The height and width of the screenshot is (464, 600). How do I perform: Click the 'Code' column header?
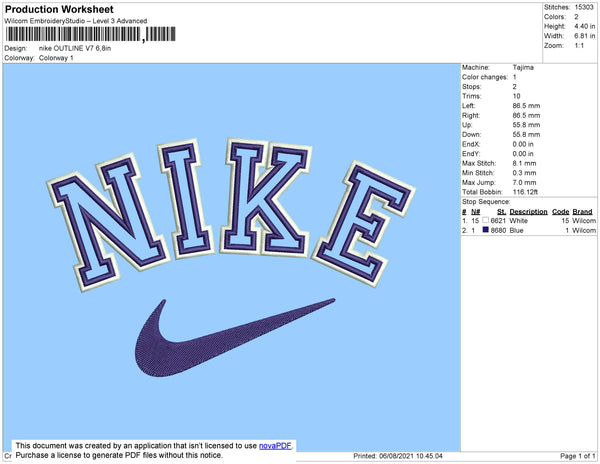[561, 212]
